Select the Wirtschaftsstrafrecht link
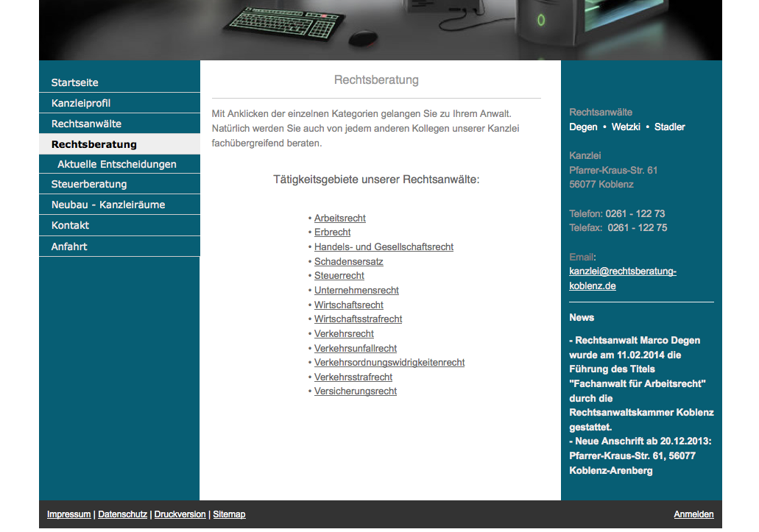 pyautogui.click(x=359, y=319)
